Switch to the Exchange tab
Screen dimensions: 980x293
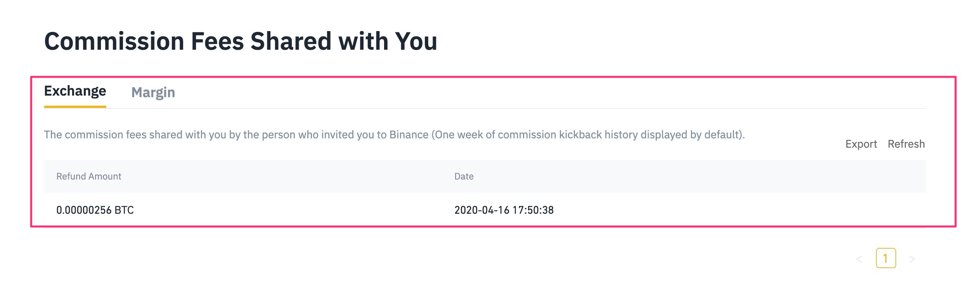[75, 91]
